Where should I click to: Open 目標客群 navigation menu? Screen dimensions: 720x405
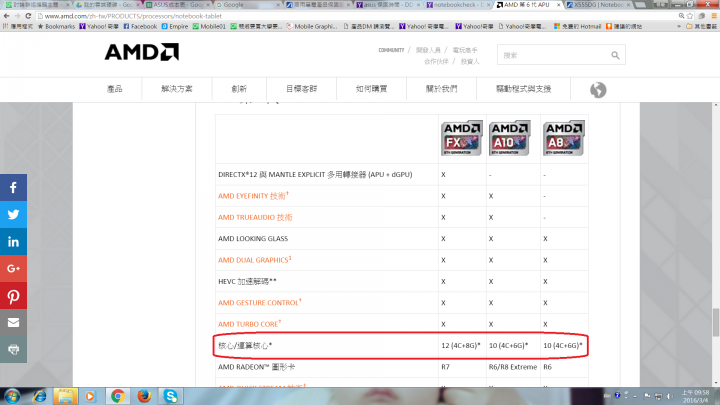coord(301,89)
